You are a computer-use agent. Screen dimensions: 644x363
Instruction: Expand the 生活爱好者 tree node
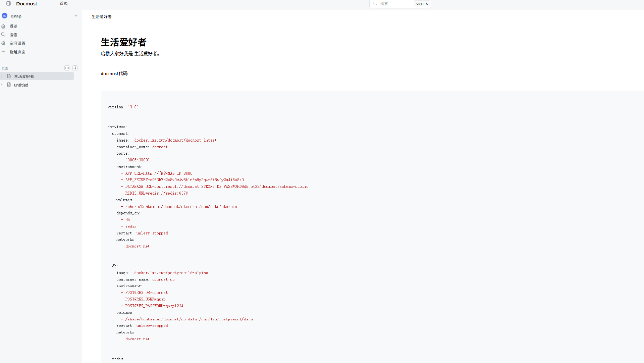click(2, 76)
